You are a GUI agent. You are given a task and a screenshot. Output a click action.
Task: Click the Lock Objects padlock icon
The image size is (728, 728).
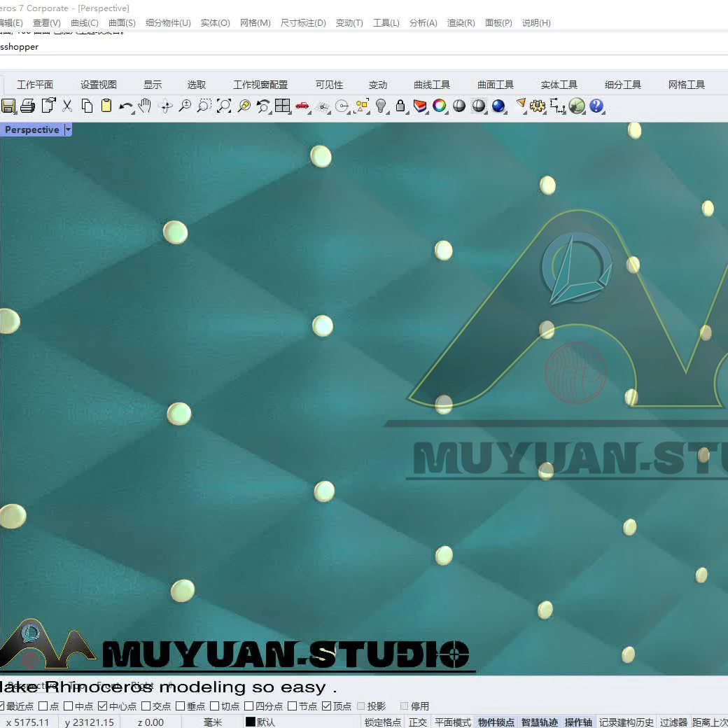pyautogui.click(x=400, y=106)
